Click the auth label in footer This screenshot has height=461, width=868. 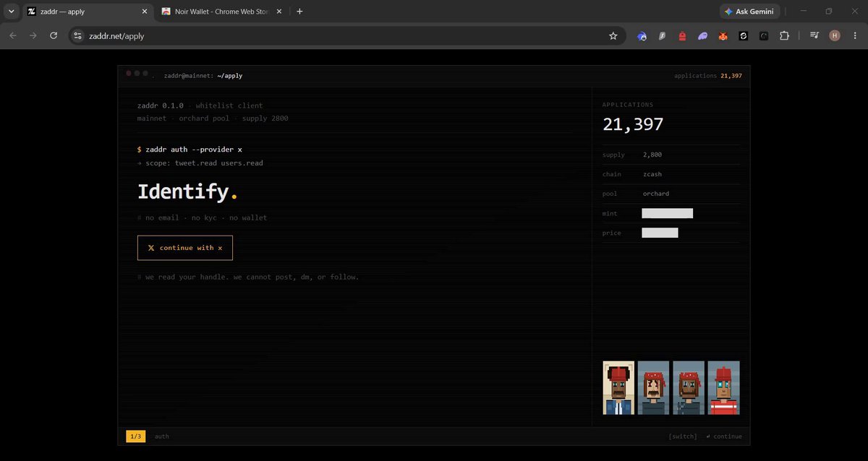click(162, 436)
